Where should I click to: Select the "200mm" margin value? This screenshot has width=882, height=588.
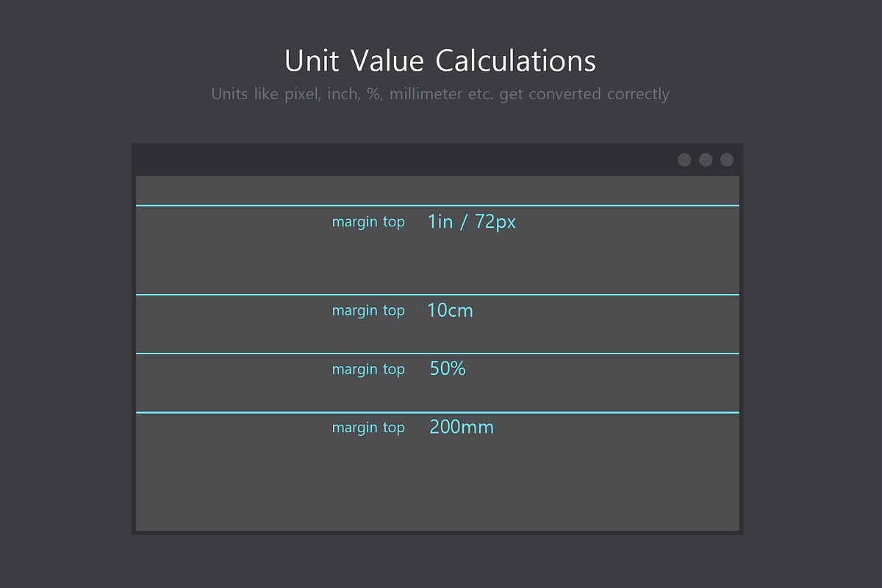[462, 427]
